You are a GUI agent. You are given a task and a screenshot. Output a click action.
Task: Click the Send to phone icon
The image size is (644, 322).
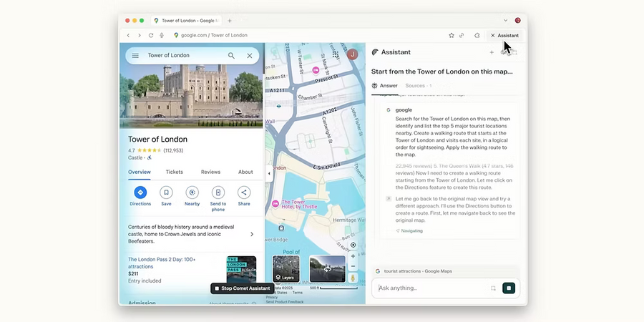click(218, 192)
